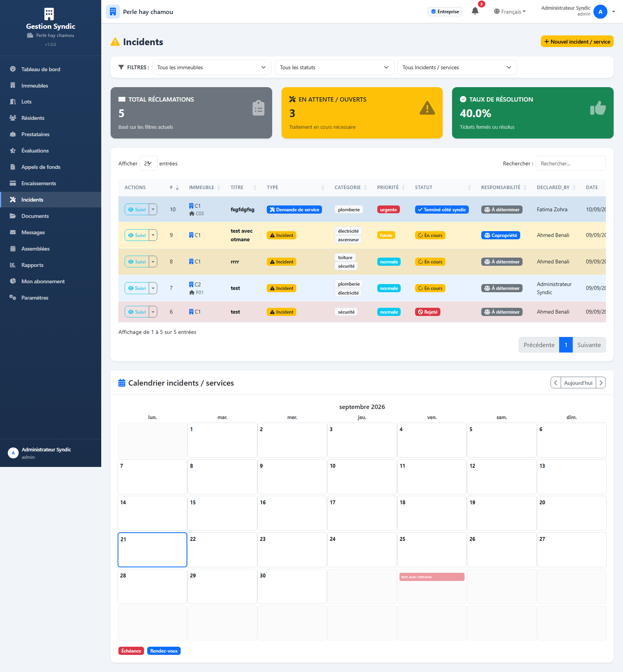
Task: Open Appels de fonds in sidebar
Action: tap(51, 167)
